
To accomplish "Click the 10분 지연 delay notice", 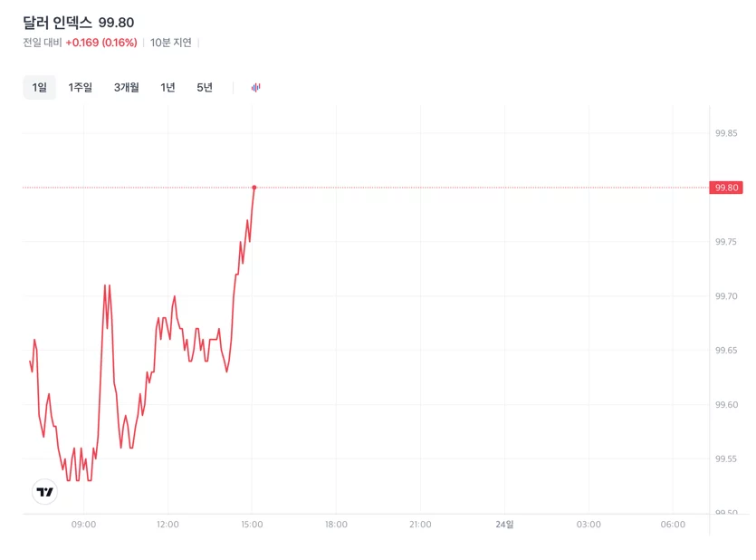I will 171,43.
